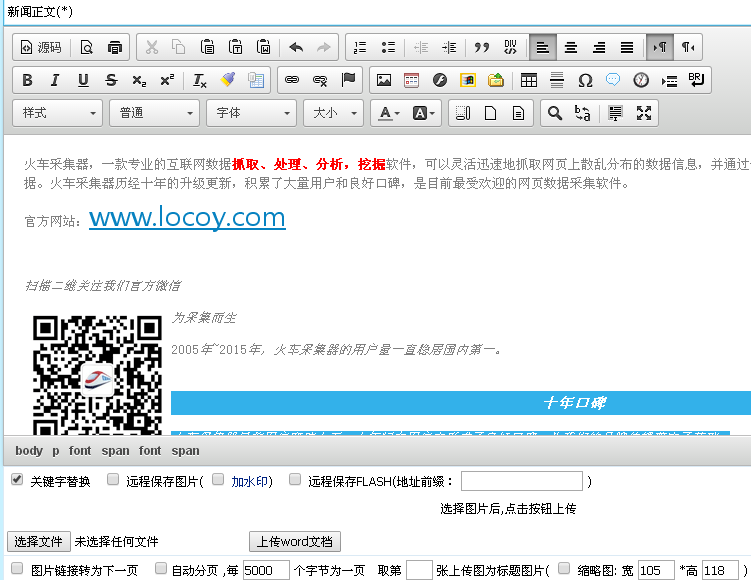Viewport: 751px width, 580px height.
Task: Click the 源码 source code button
Action: (x=41, y=47)
